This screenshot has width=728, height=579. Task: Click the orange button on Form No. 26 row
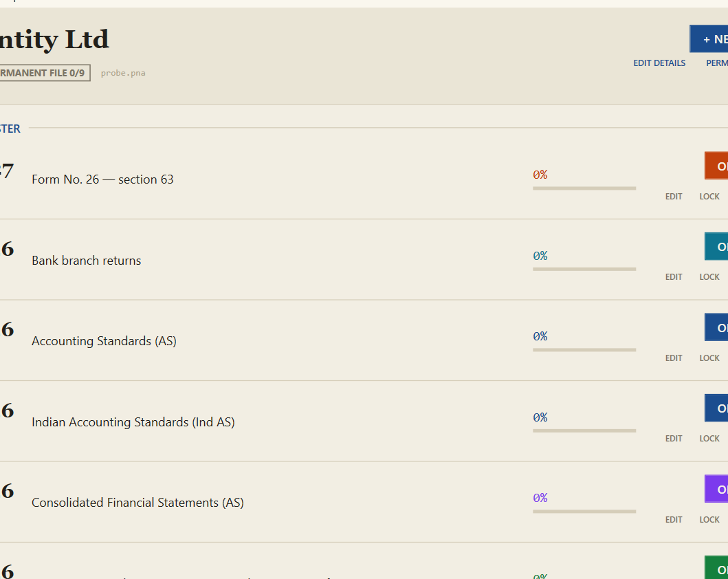[716, 166]
